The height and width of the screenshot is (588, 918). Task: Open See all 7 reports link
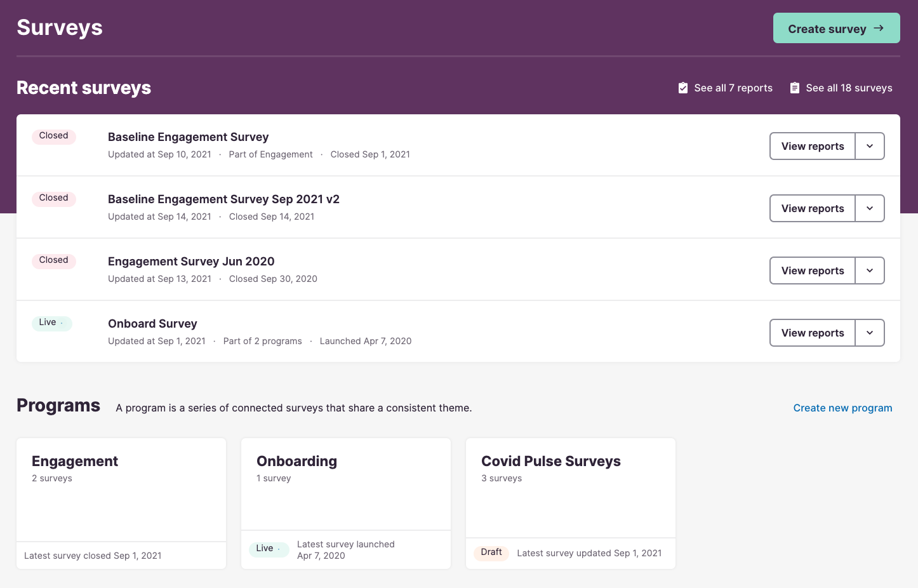pyautogui.click(x=733, y=88)
